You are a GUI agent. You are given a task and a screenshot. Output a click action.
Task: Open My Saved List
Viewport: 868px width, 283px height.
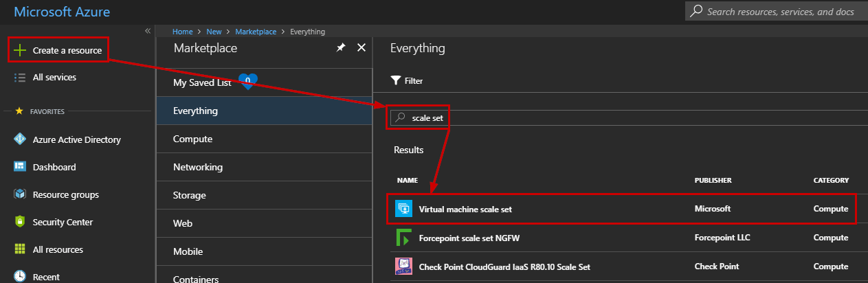(264, 82)
